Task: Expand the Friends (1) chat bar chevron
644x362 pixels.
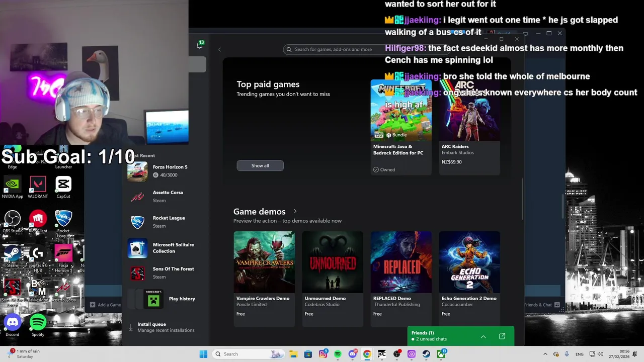Action: point(483,336)
